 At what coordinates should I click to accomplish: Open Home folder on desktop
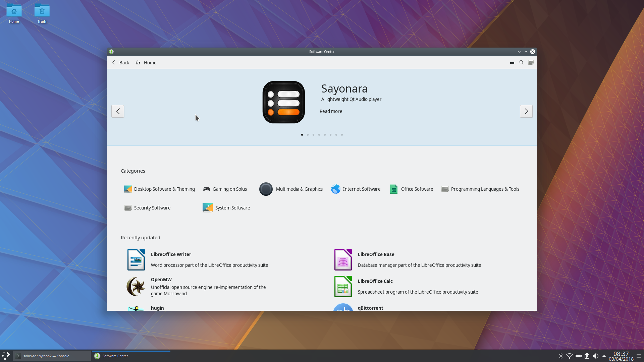click(x=14, y=14)
